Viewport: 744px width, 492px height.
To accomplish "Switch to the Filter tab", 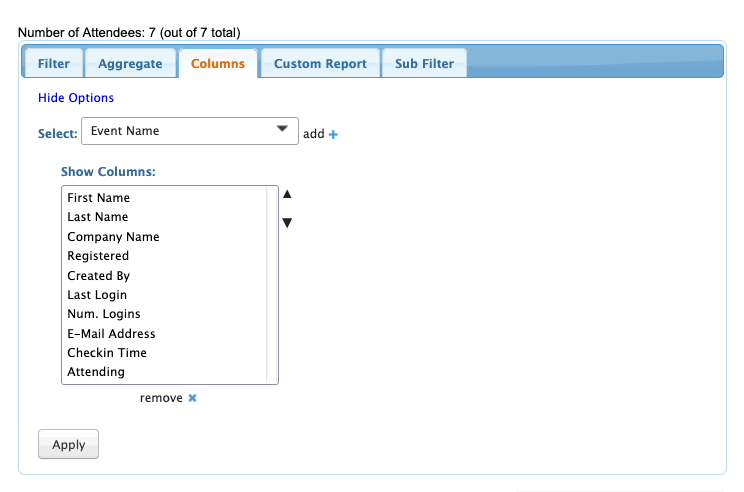I will click(54, 63).
